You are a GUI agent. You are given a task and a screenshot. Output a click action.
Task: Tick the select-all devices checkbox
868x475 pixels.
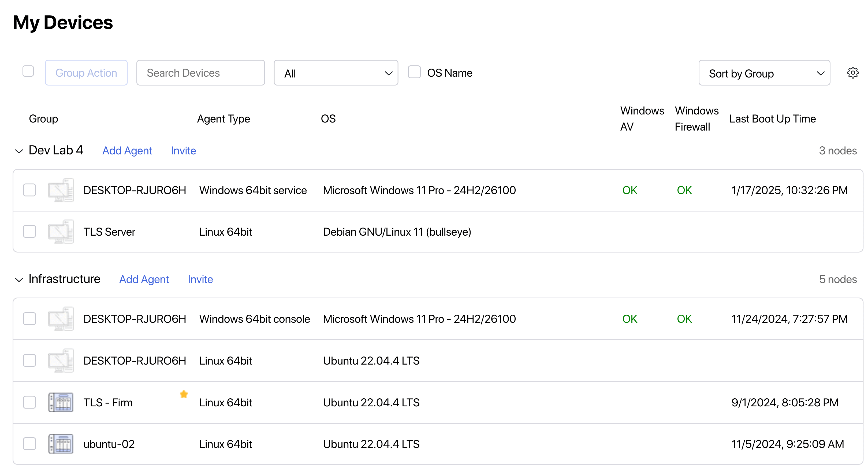point(28,72)
